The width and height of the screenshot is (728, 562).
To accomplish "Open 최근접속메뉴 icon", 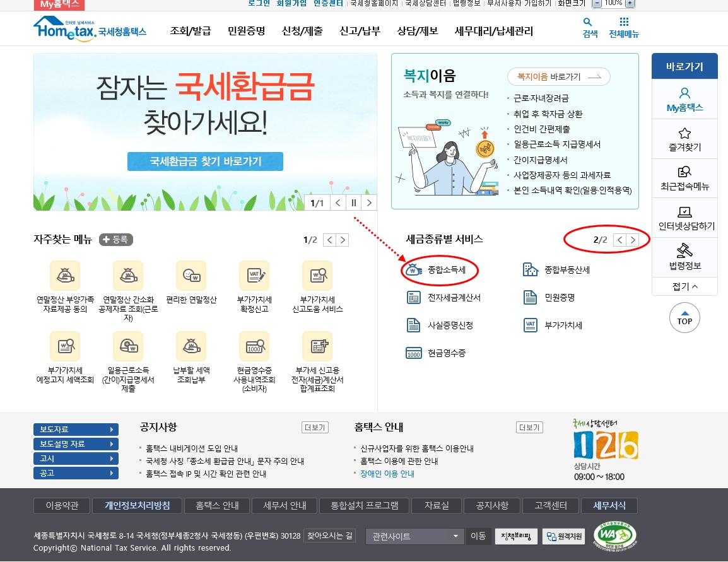I will click(684, 172).
